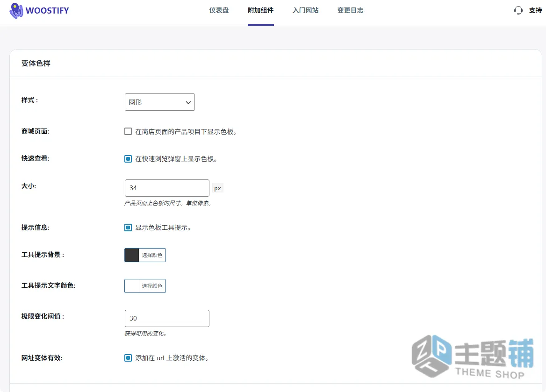This screenshot has height=392, width=546.
Task: Click the Woostify logo
Action: (x=39, y=11)
